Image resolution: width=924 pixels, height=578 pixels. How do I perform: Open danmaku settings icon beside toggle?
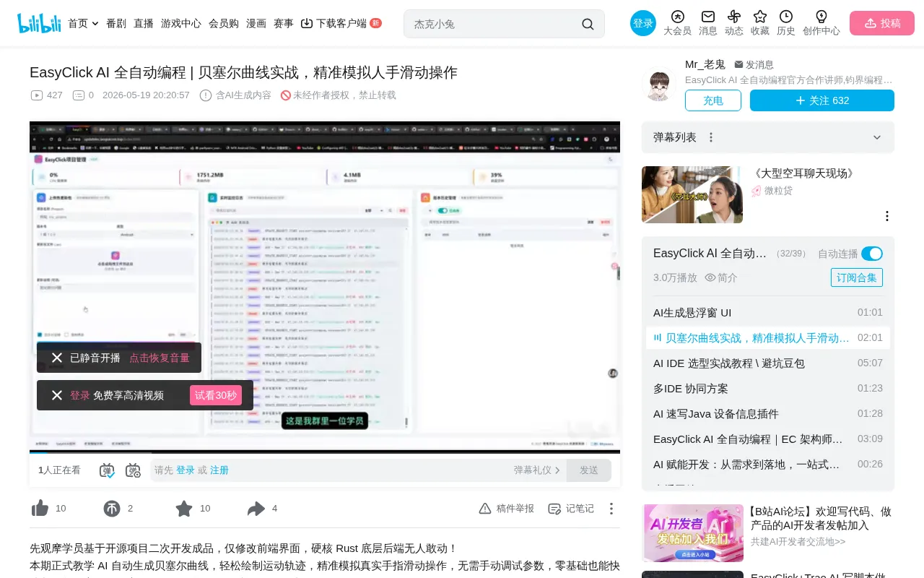click(x=133, y=470)
